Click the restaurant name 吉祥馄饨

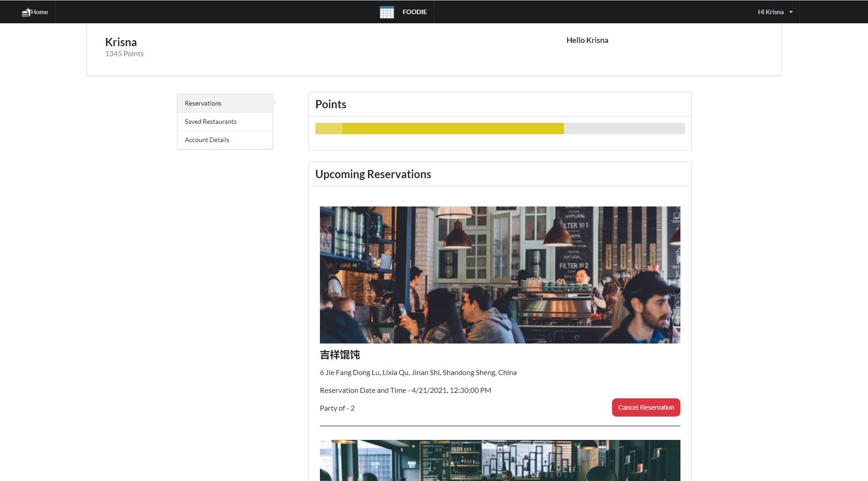tap(340, 355)
